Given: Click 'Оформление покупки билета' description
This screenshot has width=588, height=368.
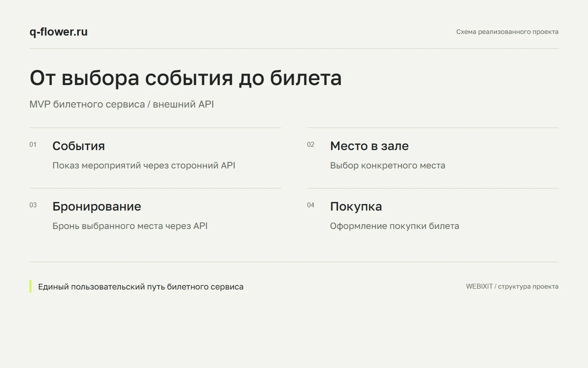Looking at the screenshot, I should (394, 226).
